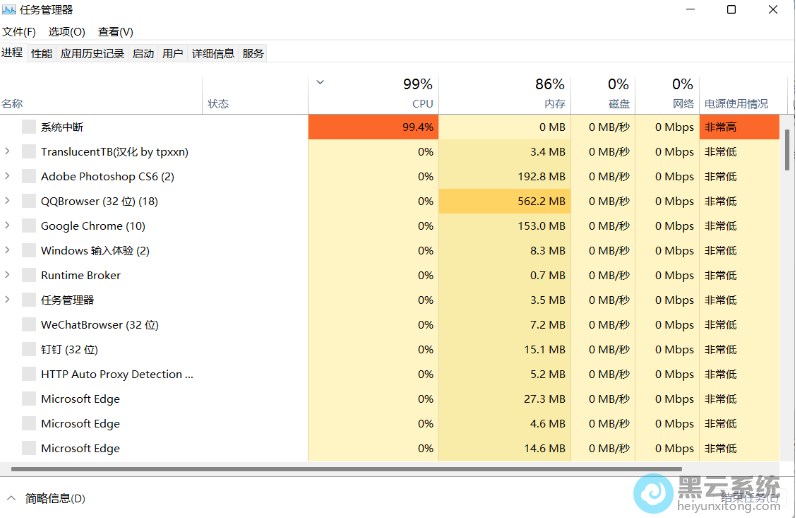Expand the Runtime Broker process group
The image size is (796, 518).
point(8,275)
